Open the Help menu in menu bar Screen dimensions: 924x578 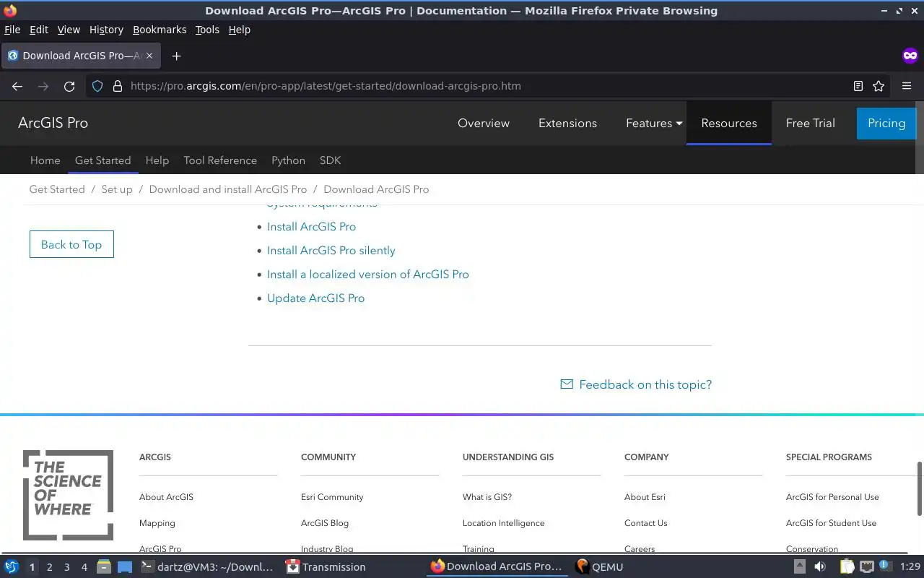pos(239,30)
